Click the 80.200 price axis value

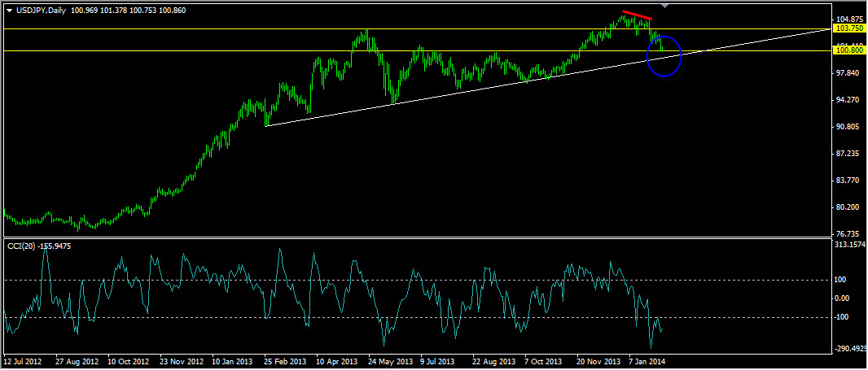pyautogui.click(x=846, y=207)
